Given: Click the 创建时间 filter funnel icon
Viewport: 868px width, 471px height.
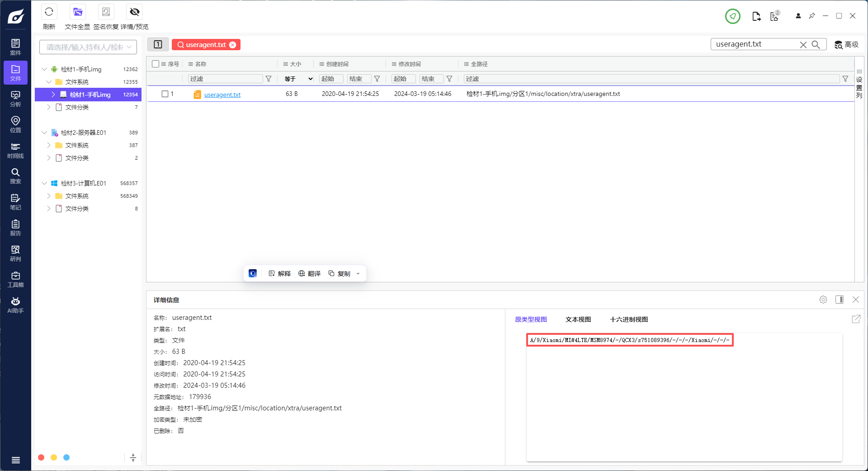Looking at the screenshot, I should [x=377, y=79].
